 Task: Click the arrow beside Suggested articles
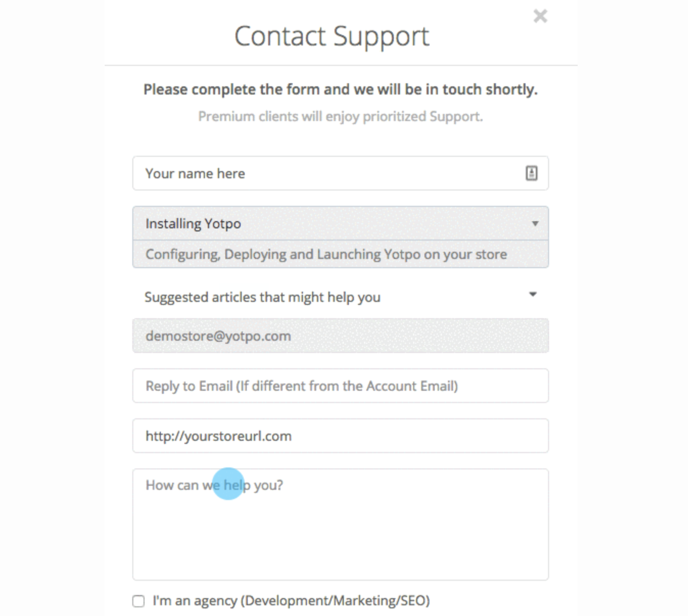point(533,294)
